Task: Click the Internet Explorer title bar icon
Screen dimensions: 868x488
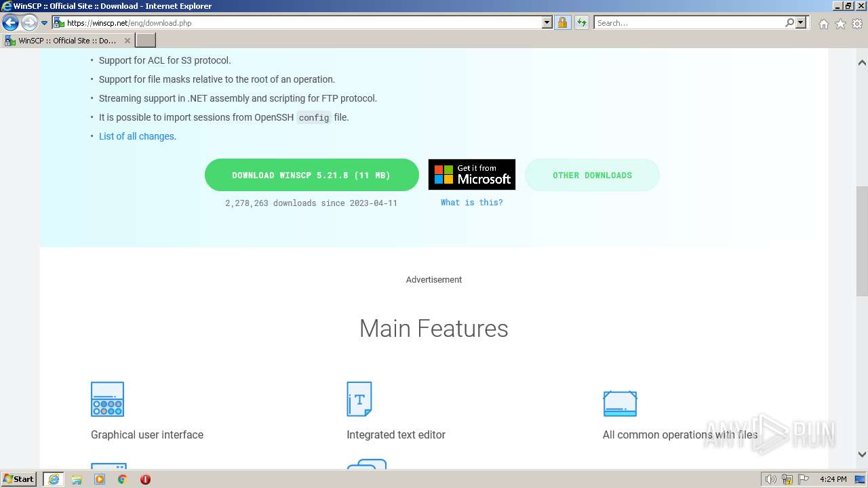Action: pos(7,6)
